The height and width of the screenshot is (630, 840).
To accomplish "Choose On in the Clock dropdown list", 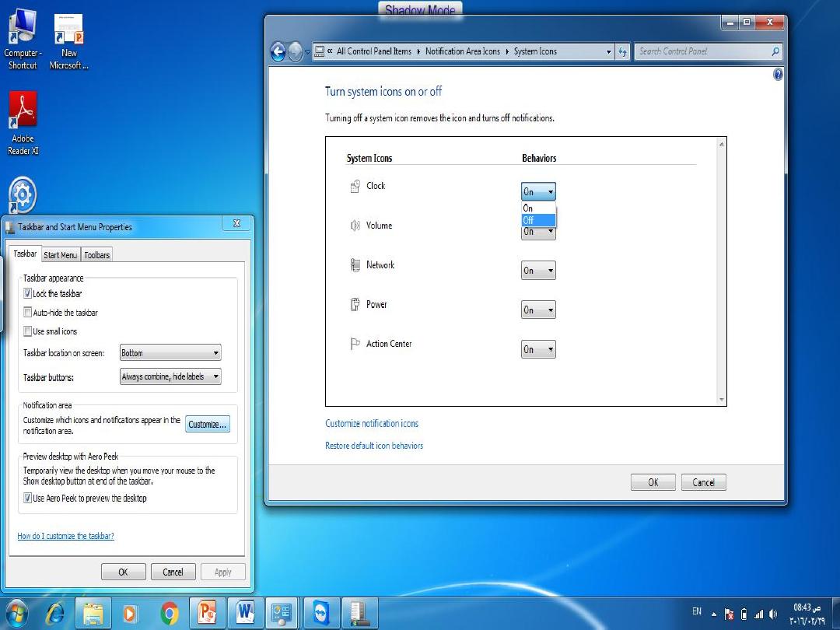I will (x=538, y=208).
